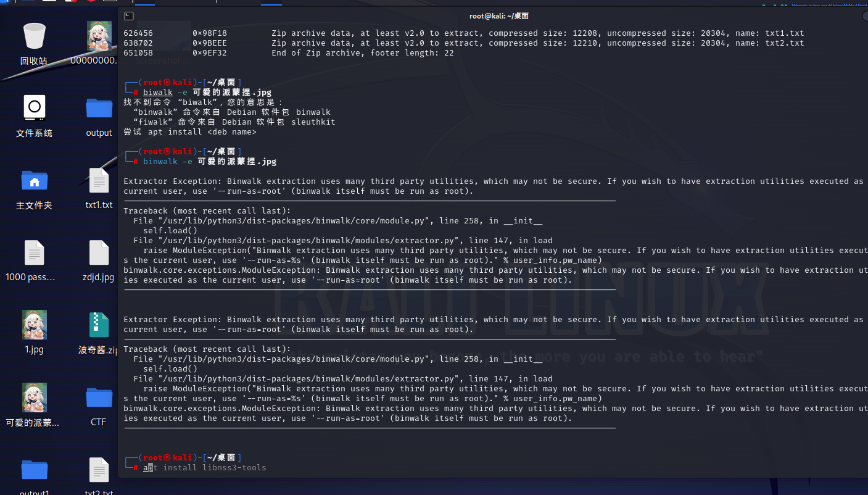Click hex offset 0x9BEEE
Screen dimensions: 868x495
click(210, 43)
